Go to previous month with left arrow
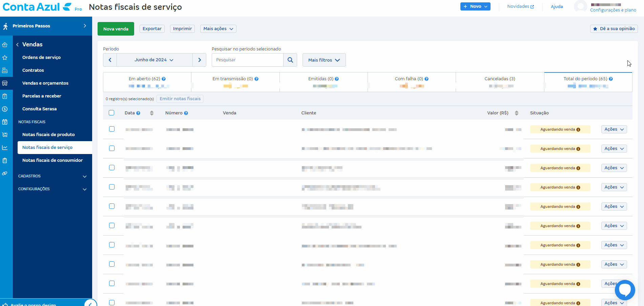The image size is (644, 306). pyautogui.click(x=110, y=60)
